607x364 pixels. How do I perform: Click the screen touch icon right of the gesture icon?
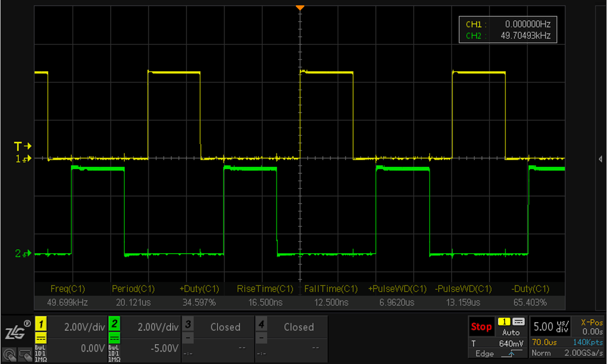point(24,354)
